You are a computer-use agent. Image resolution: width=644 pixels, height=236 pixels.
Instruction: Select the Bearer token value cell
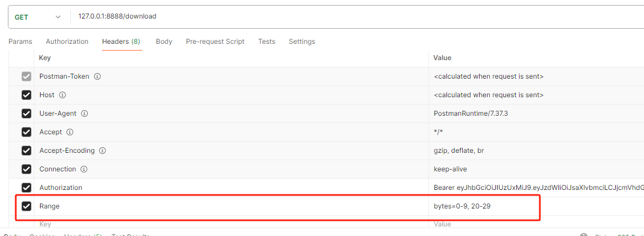tap(536, 188)
